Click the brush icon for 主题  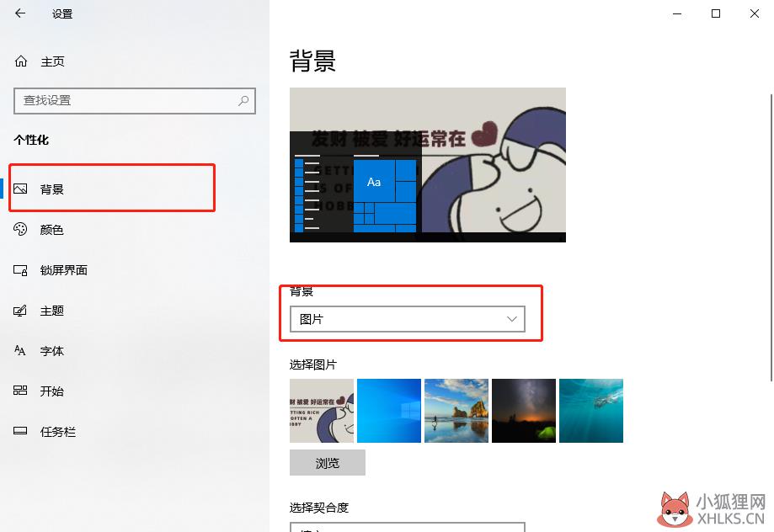click(x=20, y=311)
